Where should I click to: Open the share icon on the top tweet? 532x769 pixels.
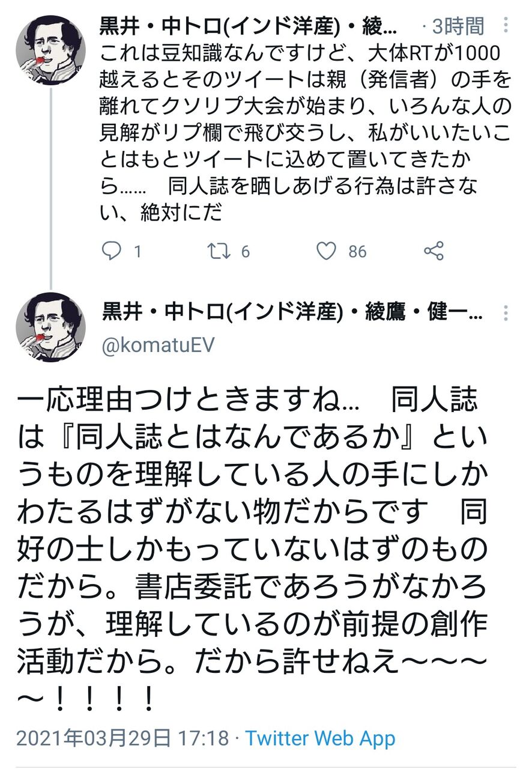tap(434, 251)
